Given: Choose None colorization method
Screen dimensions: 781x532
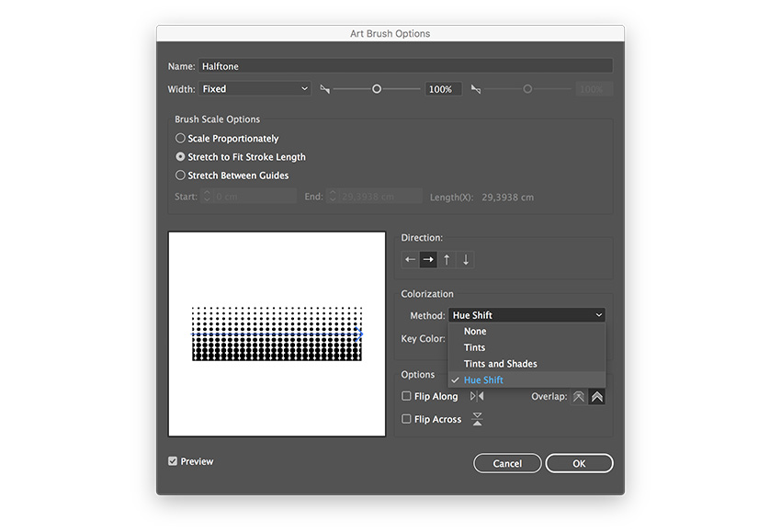Looking at the screenshot, I should click(527, 332).
